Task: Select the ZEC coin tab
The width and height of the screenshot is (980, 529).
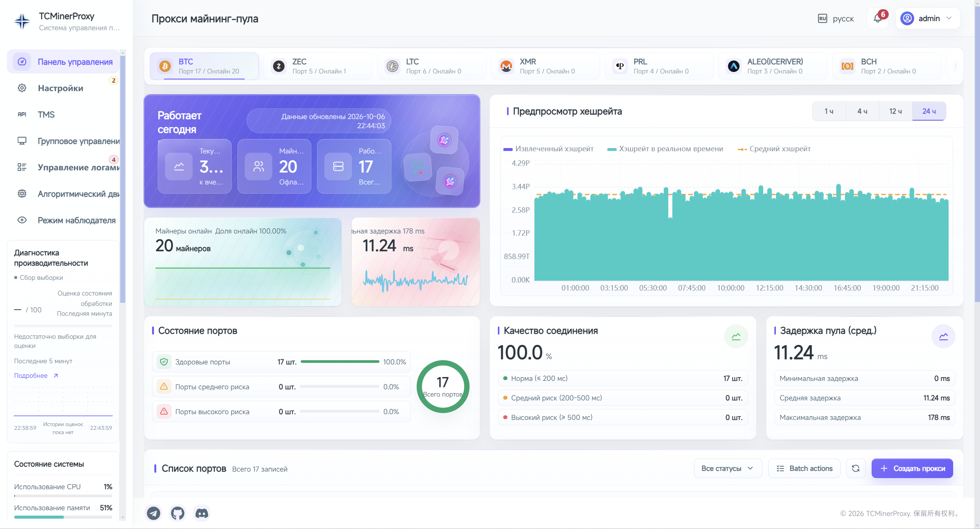Action: (318, 66)
